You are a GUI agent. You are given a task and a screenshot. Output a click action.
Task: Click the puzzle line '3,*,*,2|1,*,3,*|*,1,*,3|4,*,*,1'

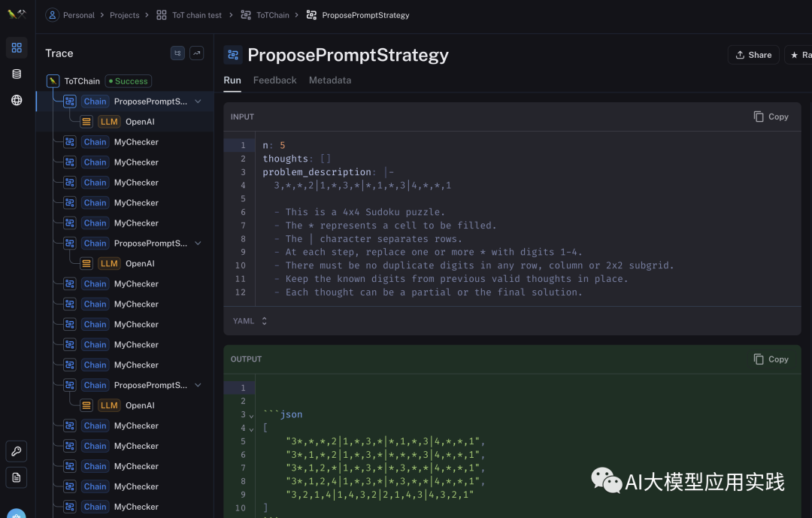[x=362, y=186]
